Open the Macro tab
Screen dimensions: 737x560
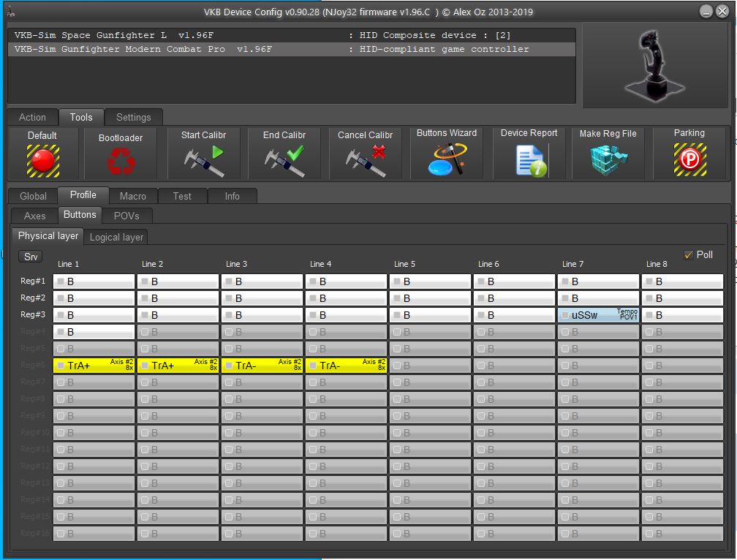133,196
